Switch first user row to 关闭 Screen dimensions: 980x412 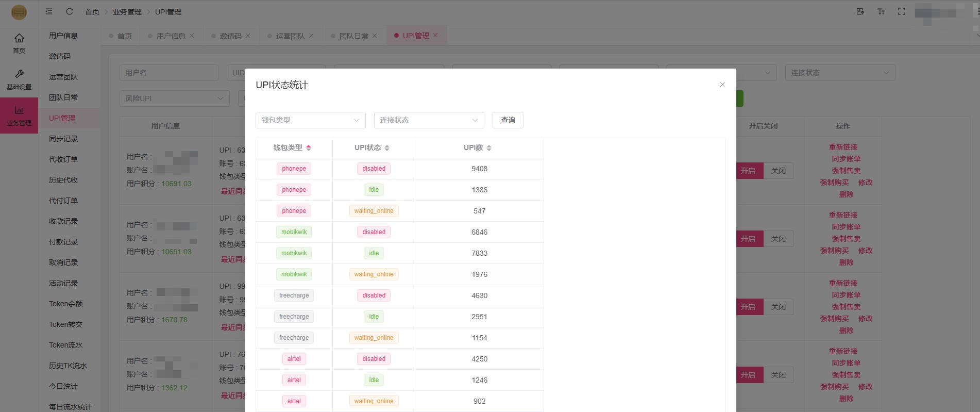click(x=778, y=171)
